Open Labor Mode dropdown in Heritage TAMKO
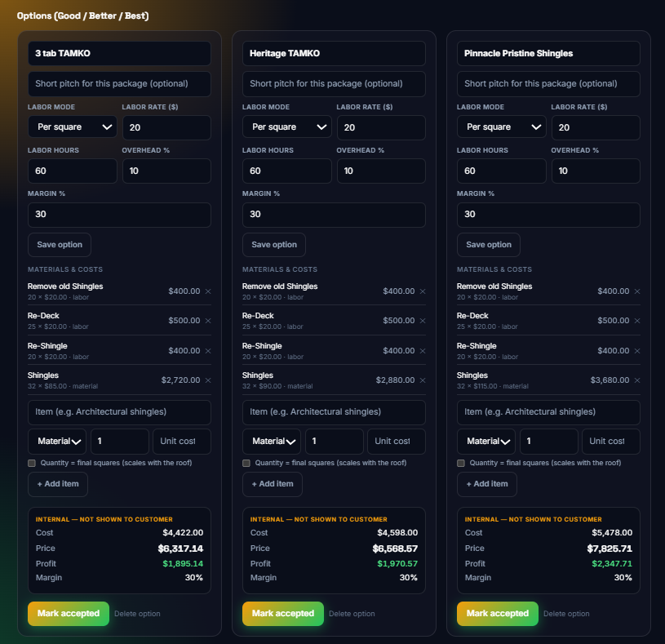The height and width of the screenshot is (644, 665). (x=287, y=127)
